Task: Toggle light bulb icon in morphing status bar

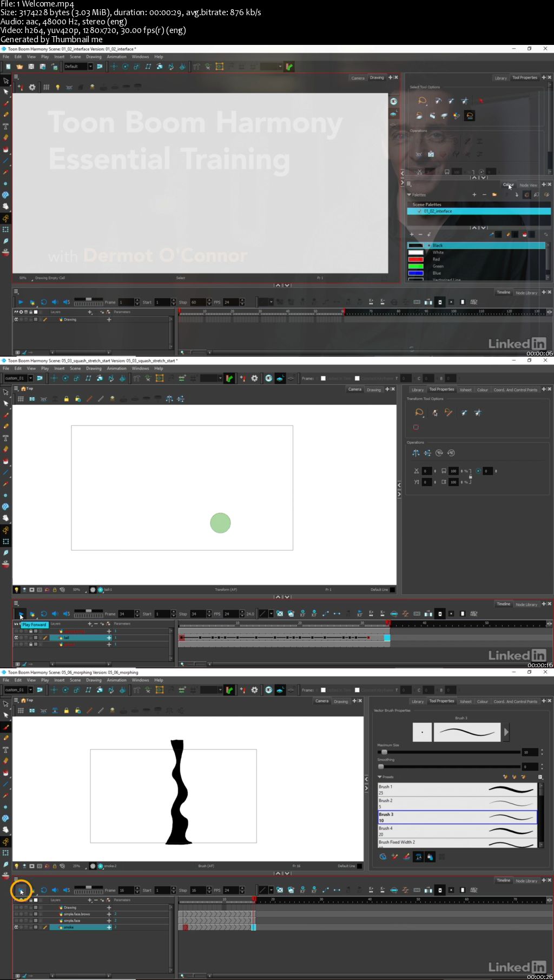Action: click(17, 866)
